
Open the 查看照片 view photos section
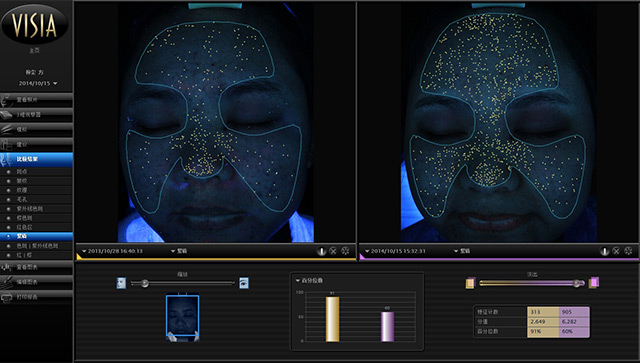(36, 100)
